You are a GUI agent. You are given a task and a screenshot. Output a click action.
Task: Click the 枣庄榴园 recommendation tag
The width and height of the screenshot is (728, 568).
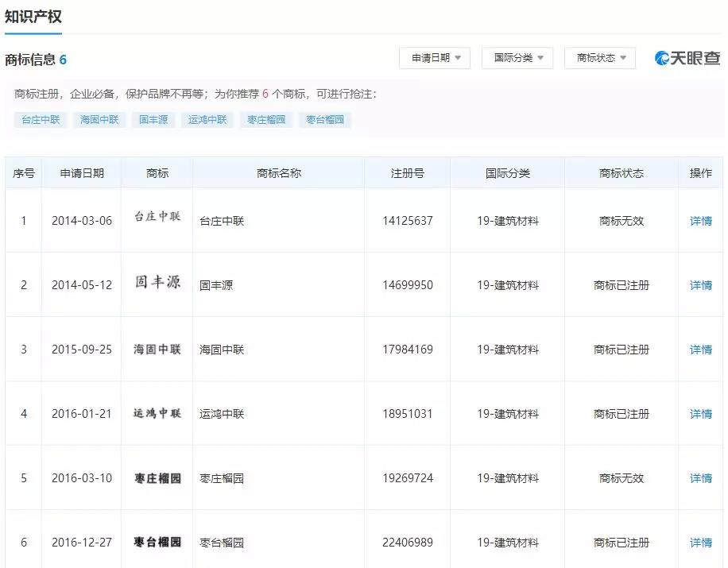[266, 120]
